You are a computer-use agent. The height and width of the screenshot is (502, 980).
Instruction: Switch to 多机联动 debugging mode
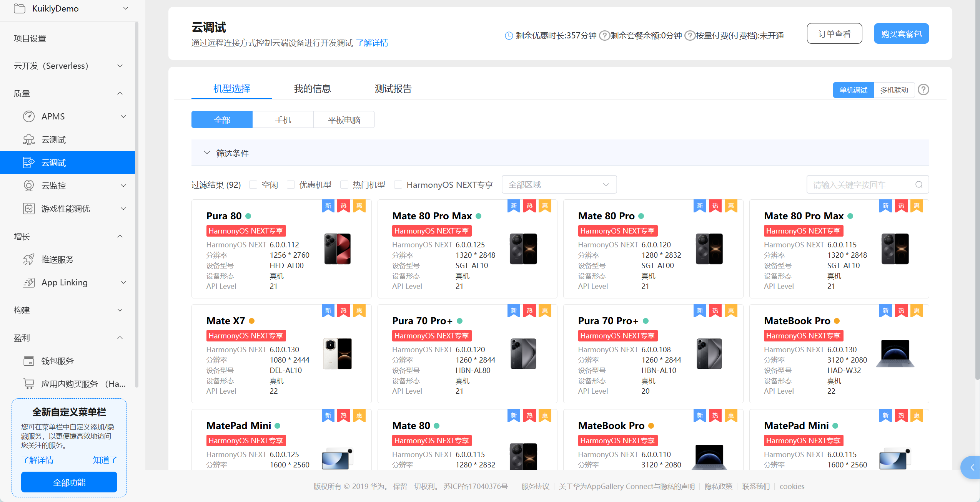(894, 89)
